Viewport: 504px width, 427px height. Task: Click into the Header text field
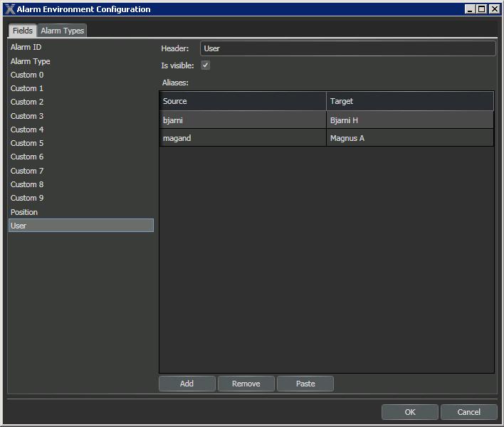click(x=348, y=48)
